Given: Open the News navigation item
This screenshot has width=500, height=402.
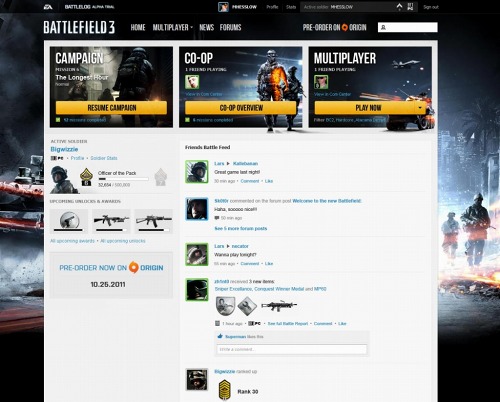Looking at the screenshot, I should 207,27.
